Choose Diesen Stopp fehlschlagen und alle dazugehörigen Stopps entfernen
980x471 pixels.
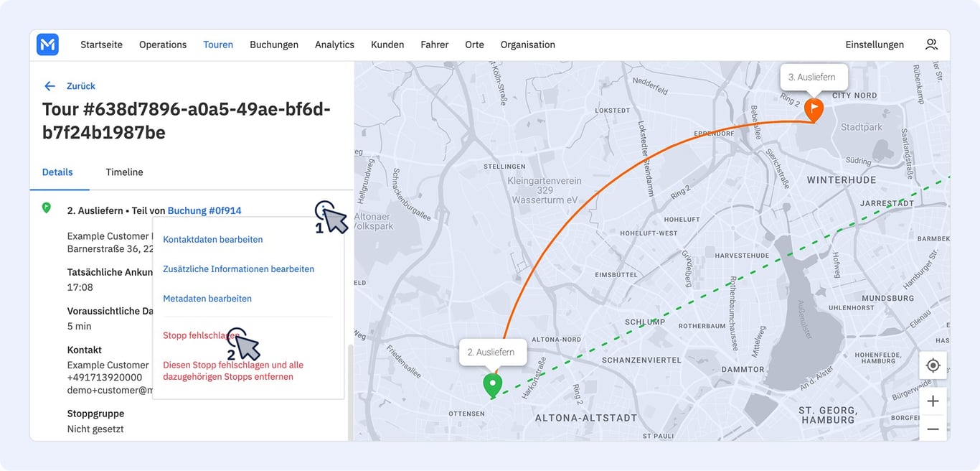(233, 370)
